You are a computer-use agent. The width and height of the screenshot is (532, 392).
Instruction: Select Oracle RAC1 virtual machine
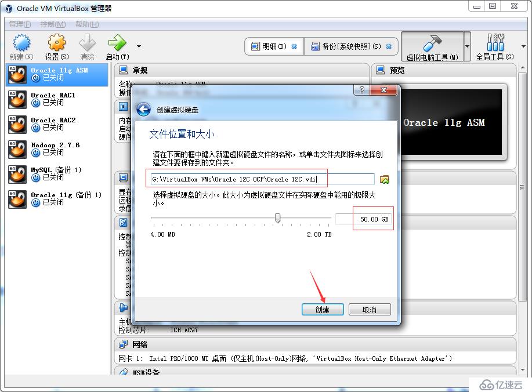pos(57,99)
